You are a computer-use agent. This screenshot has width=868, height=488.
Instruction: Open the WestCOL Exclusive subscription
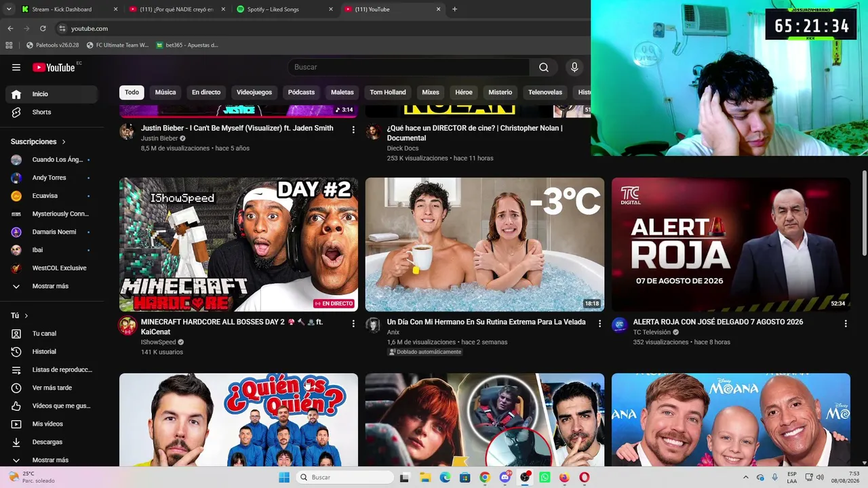tap(52, 268)
